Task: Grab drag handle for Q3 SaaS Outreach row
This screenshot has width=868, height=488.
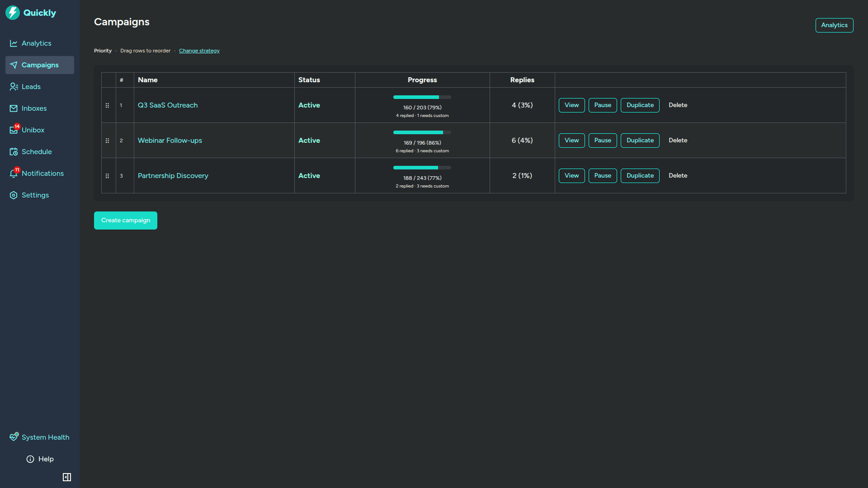Action: pyautogui.click(x=107, y=105)
